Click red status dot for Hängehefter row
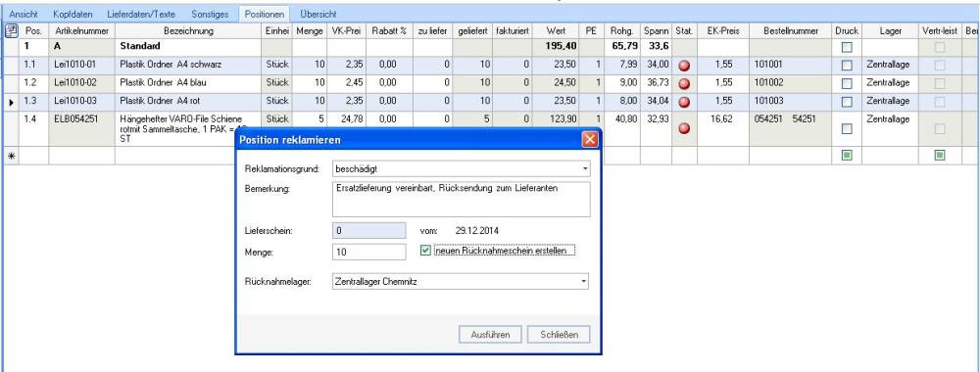The width and height of the screenshot is (980, 372). [684, 128]
